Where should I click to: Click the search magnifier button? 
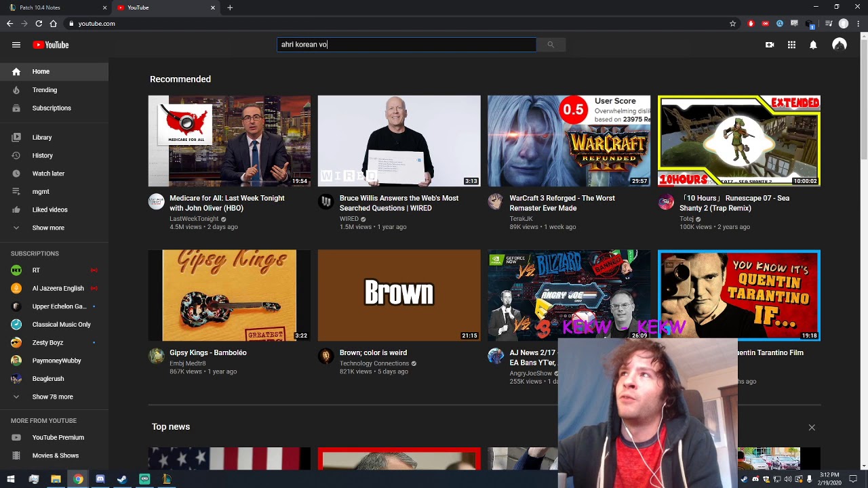coord(551,45)
